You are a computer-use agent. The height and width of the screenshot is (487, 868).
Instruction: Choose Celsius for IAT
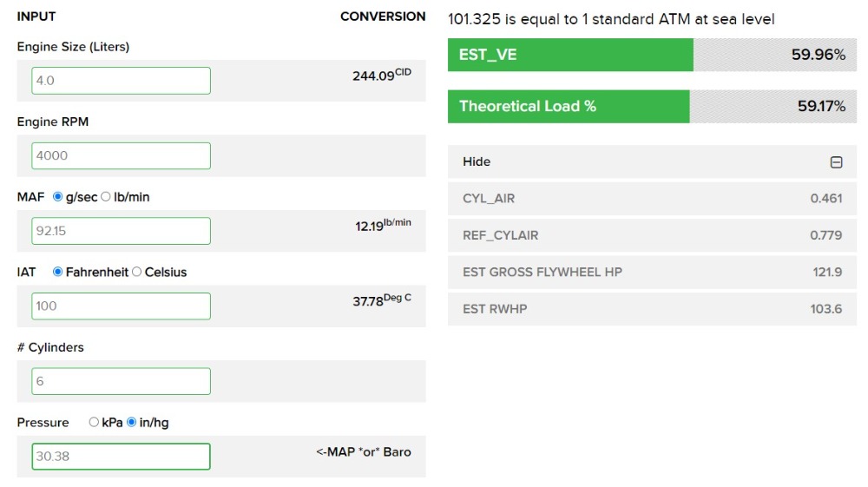click(x=136, y=272)
